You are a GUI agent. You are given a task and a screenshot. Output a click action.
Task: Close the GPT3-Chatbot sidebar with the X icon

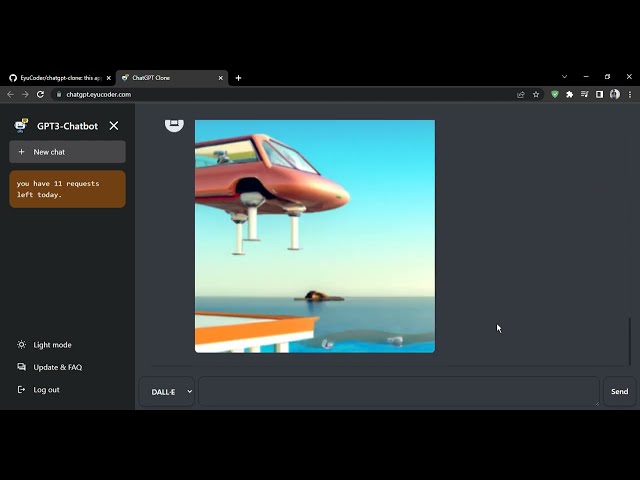click(114, 126)
